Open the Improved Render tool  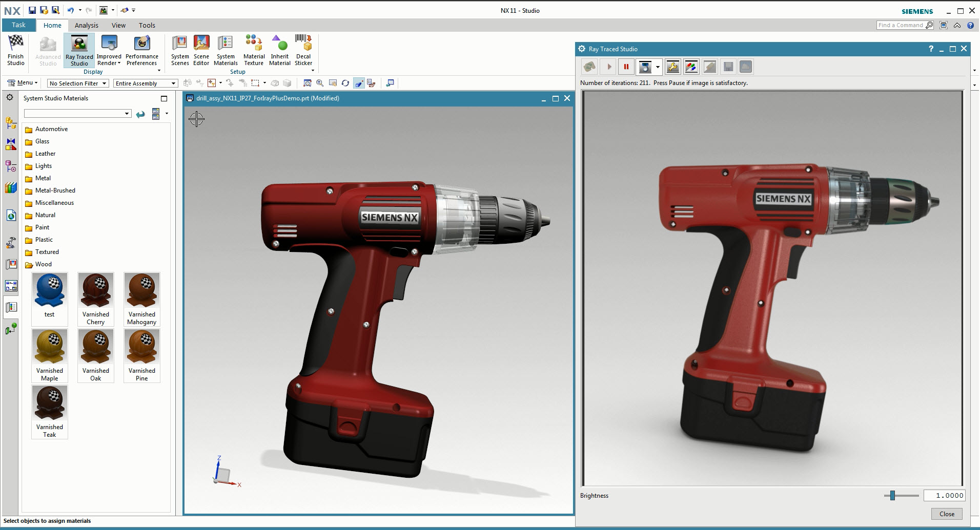coord(109,50)
